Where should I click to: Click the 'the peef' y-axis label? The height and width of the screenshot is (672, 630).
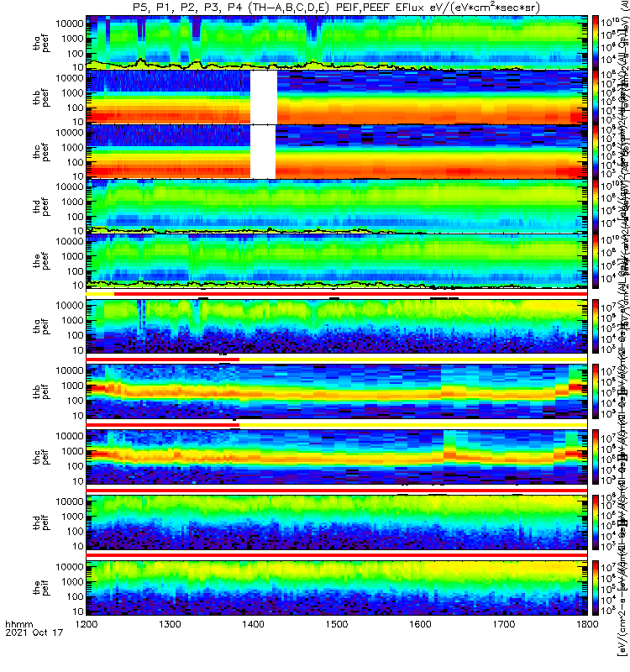(x=41, y=261)
